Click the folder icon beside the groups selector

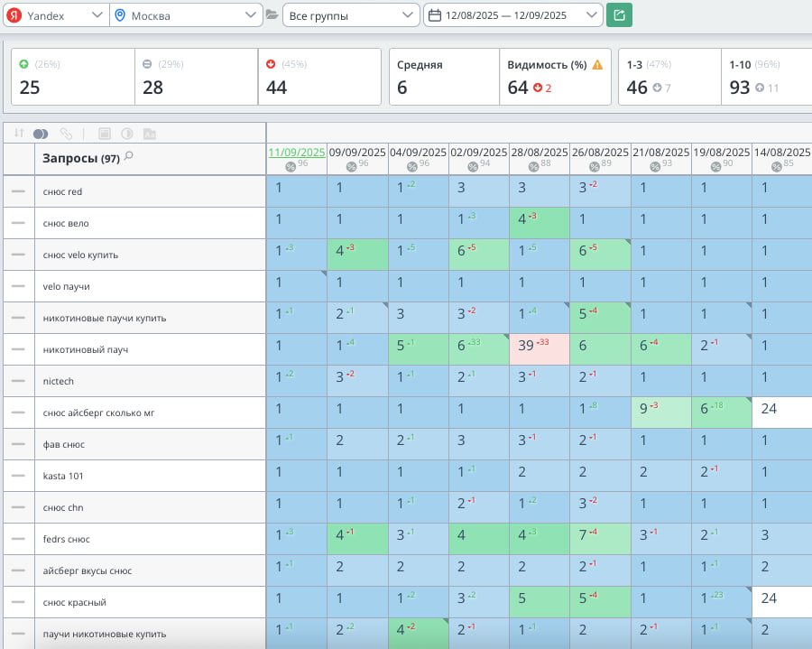click(x=272, y=15)
